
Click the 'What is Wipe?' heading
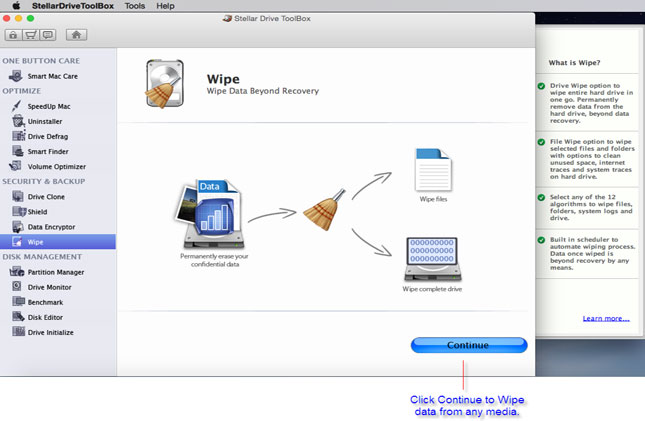[574, 63]
